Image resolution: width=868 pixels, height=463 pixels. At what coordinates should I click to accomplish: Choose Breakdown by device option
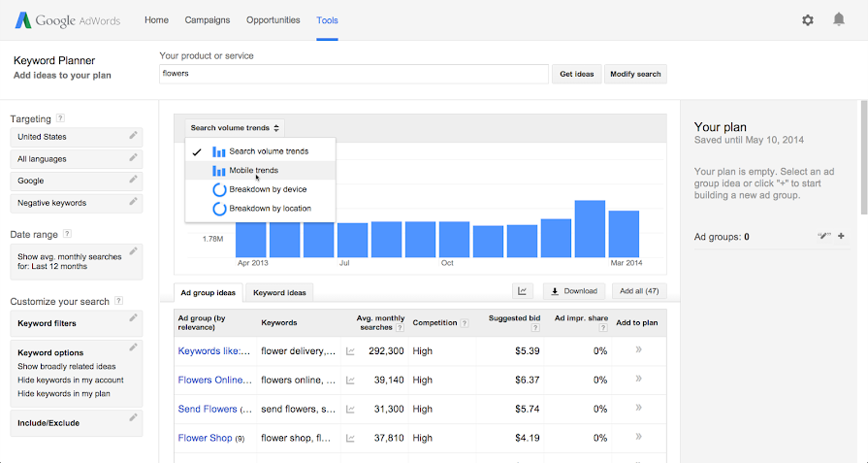(x=267, y=189)
